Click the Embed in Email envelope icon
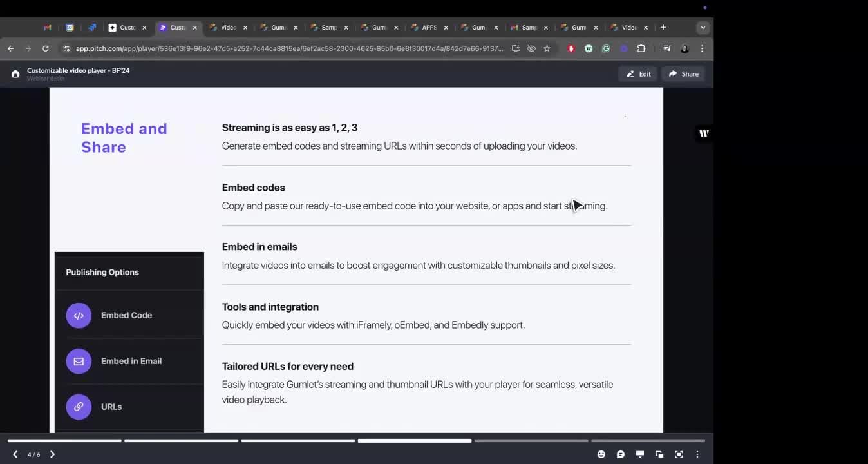This screenshot has height=464, width=868. pos(79,362)
